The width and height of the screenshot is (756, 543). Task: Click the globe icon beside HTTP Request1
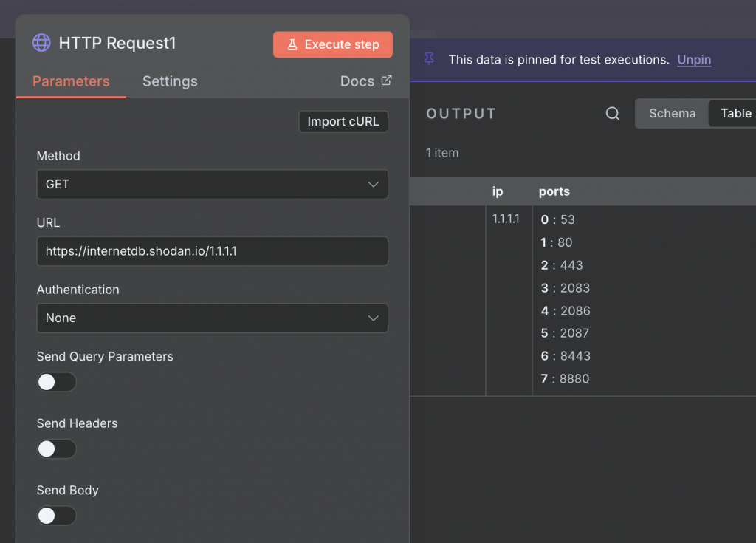(41, 43)
